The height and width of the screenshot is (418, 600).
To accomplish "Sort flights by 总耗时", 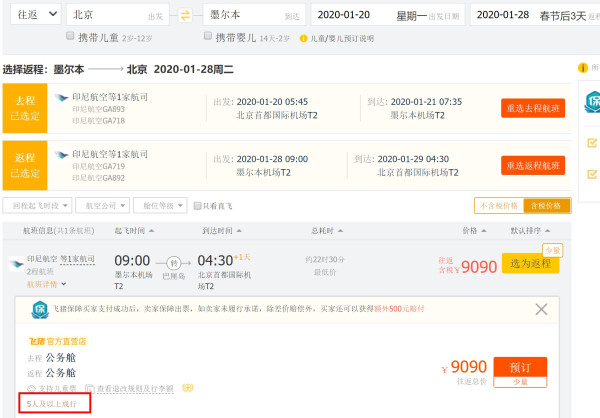I will coord(327,231).
